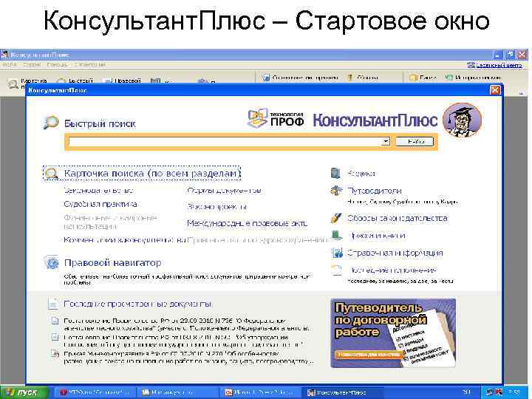Click the Пресса и книги icon

coord(336,235)
